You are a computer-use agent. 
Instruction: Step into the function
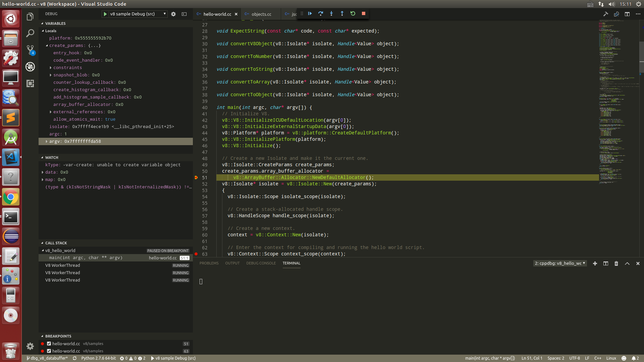pyautogui.click(x=331, y=13)
